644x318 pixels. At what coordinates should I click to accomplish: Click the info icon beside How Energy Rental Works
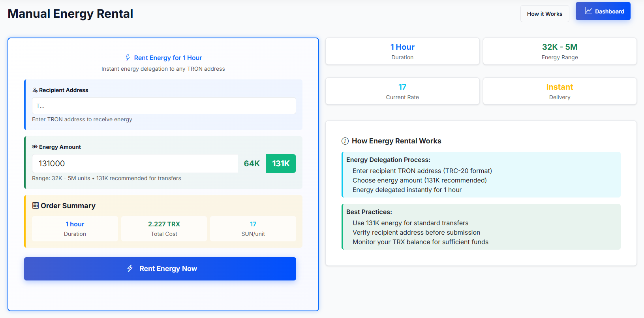[x=345, y=141]
